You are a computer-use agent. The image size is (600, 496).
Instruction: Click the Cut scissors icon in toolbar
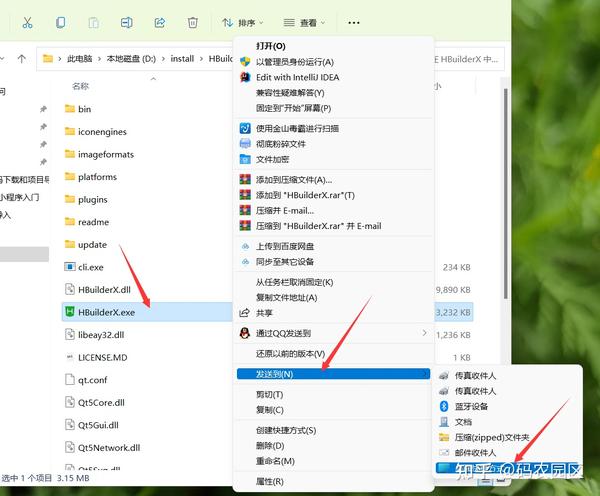(27, 23)
